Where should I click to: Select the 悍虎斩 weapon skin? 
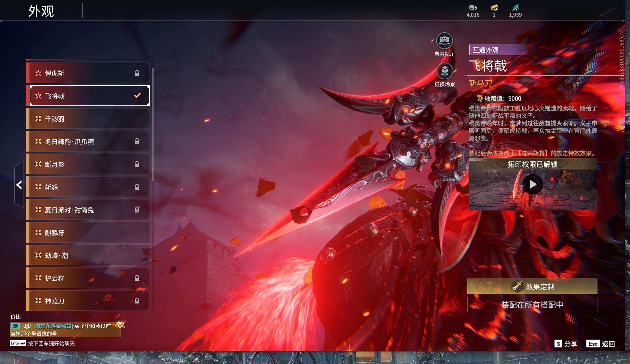88,73
